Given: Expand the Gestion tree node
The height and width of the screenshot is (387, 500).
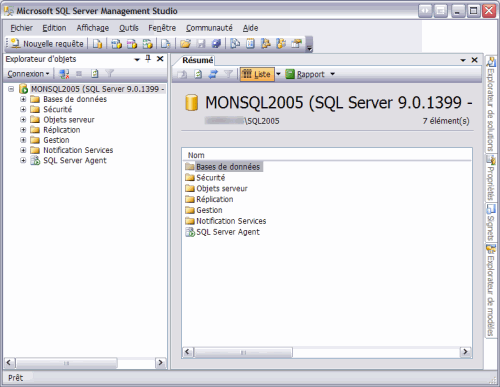Looking at the screenshot, I should pyautogui.click(x=23, y=140).
